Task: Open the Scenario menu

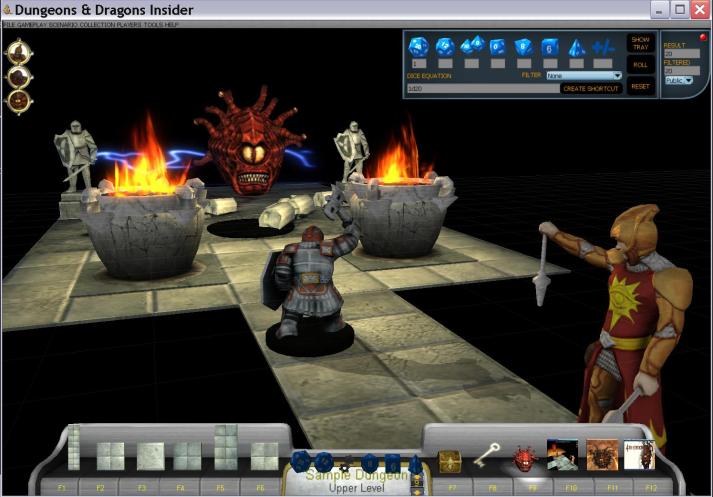Action: (x=63, y=25)
